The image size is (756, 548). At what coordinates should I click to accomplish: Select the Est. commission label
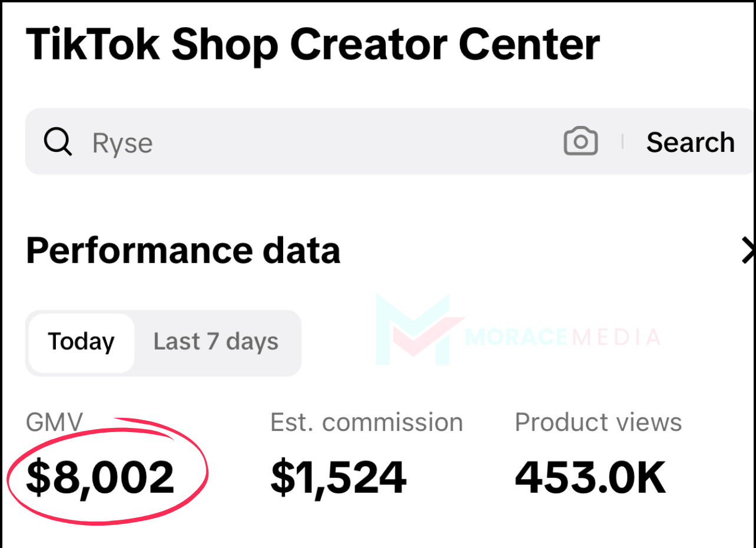pyautogui.click(x=366, y=422)
